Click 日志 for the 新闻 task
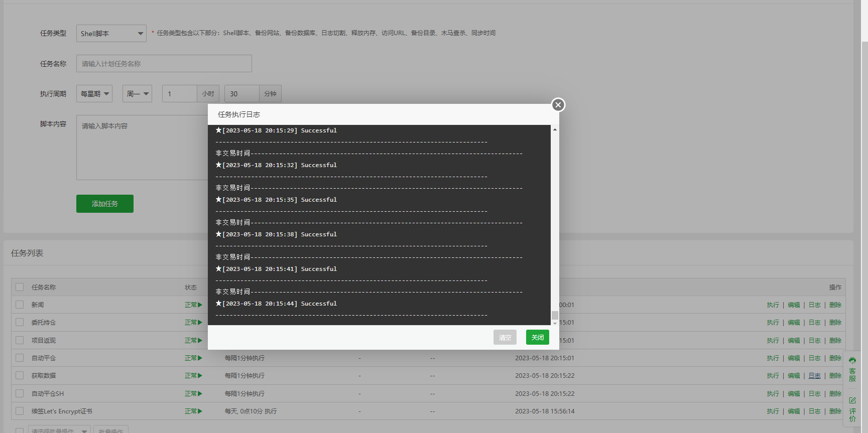This screenshot has width=868, height=433. point(814,305)
